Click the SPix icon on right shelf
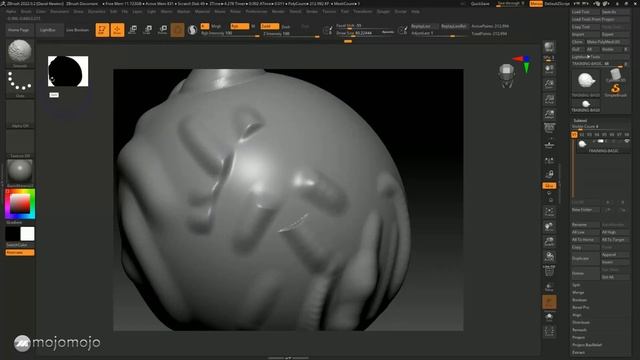 tap(549, 58)
